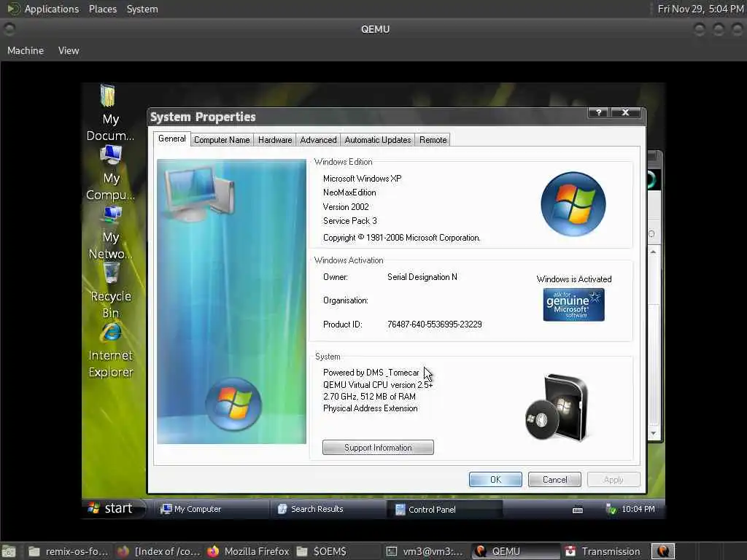
Task: Click the QEMU window menu button in title bar
Action: [9, 29]
